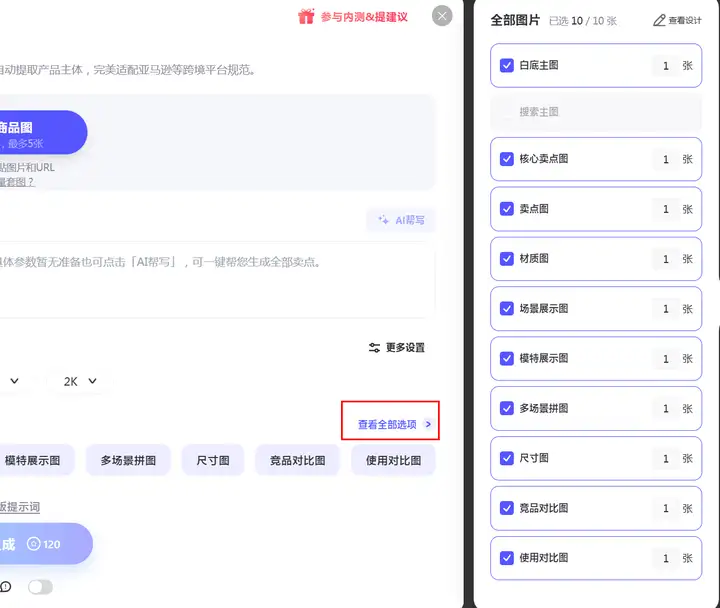This screenshot has width=720, height=608.
Task: Click the 全部图片 heading
Action: [x=515, y=20]
